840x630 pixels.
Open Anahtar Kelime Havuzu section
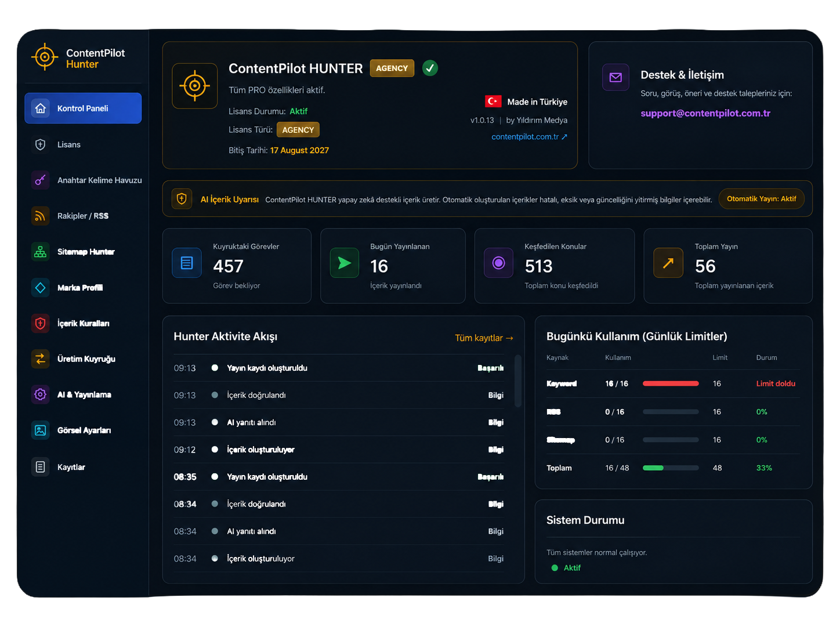point(83,180)
